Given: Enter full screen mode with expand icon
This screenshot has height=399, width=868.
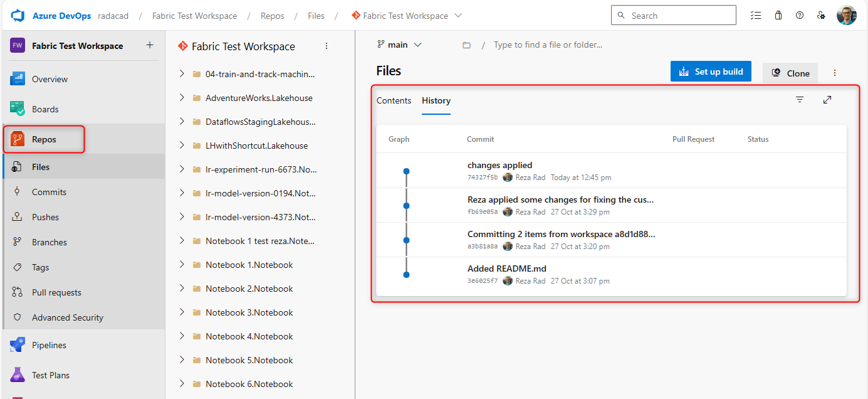Looking at the screenshot, I should pyautogui.click(x=827, y=100).
